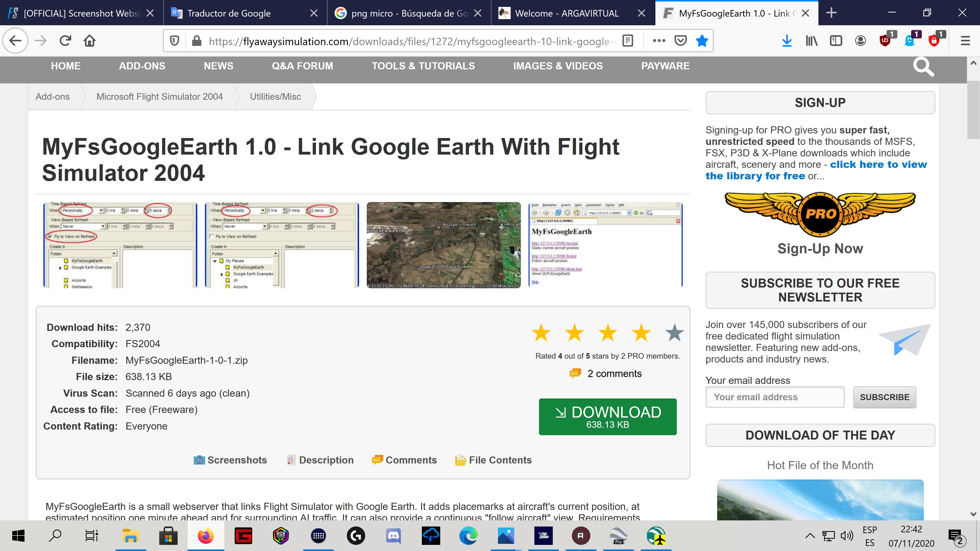Image resolution: width=980 pixels, height=551 pixels.
Task: Click the green DOWNLOAD button
Action: click(608, 416)
